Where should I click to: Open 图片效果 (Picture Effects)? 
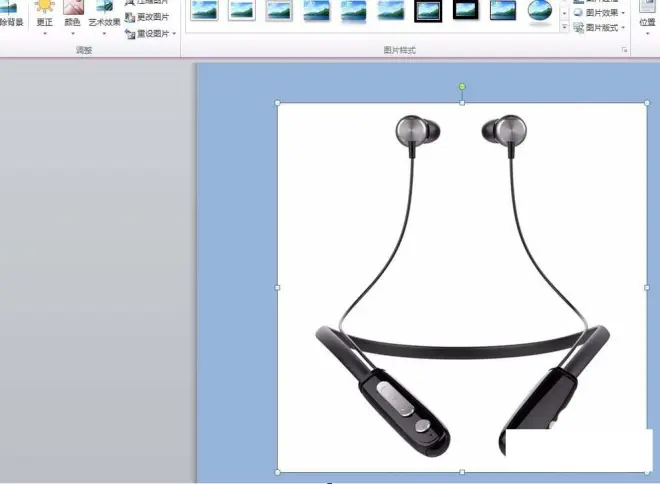(596, 13)
